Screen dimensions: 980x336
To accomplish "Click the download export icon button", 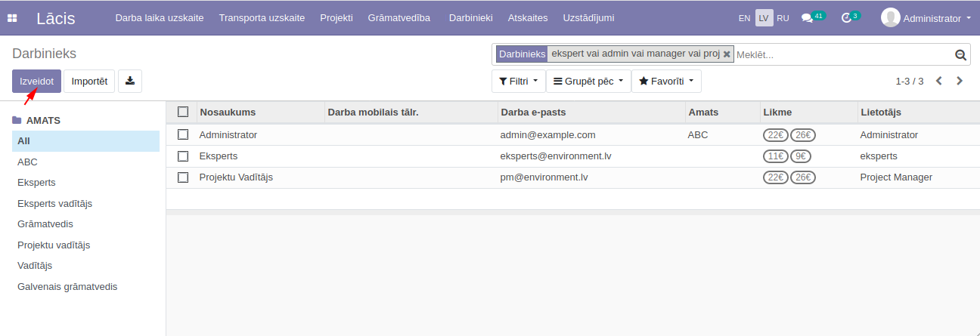I will click(130, 81).
